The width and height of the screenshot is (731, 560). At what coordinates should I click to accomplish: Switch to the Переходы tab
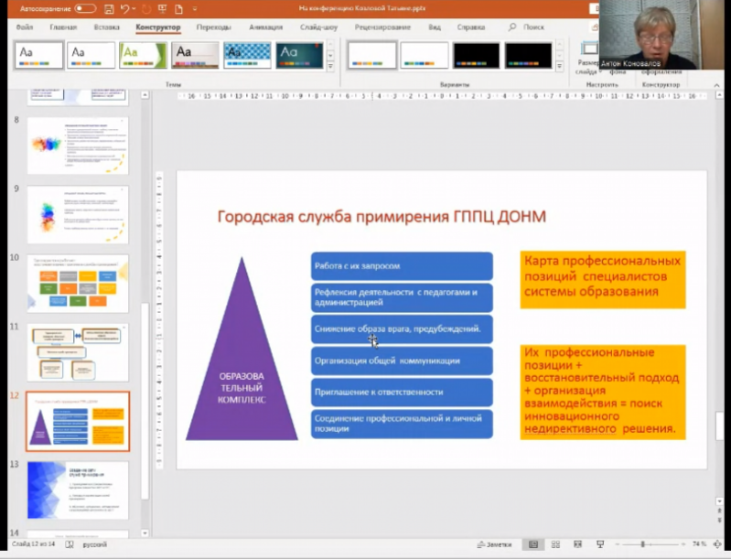coord(213,27)
